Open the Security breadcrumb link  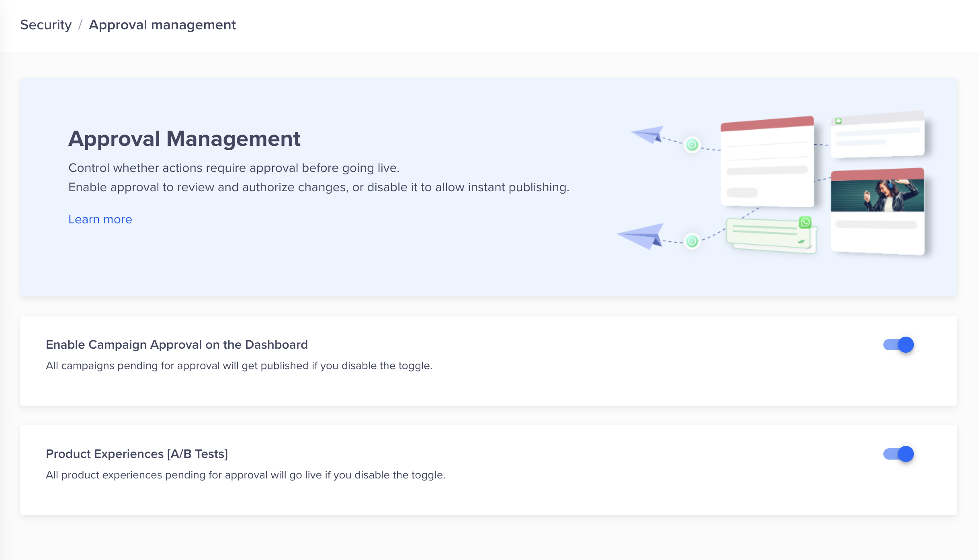pos(46,25)
